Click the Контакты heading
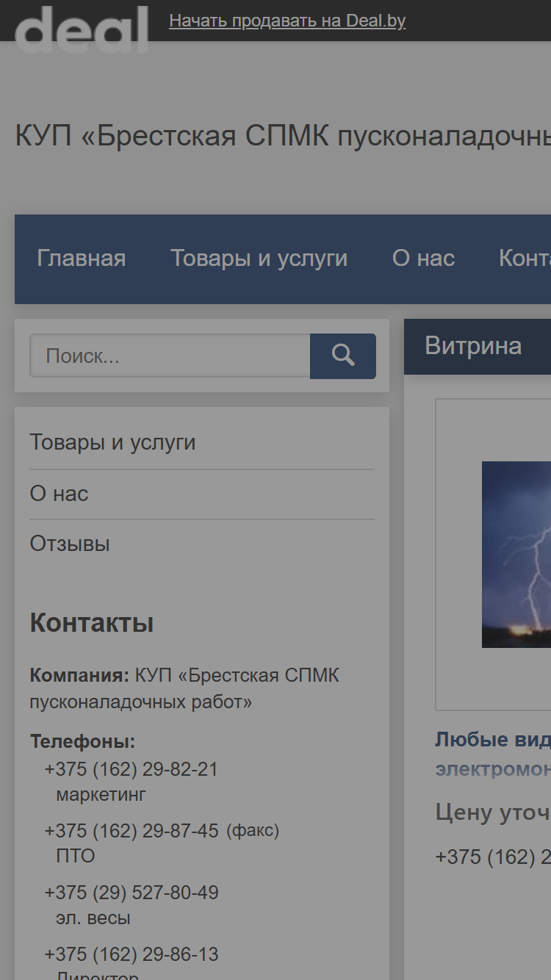Image resolution: width=551 pixels, height=980 pixels. pos(92,623)
